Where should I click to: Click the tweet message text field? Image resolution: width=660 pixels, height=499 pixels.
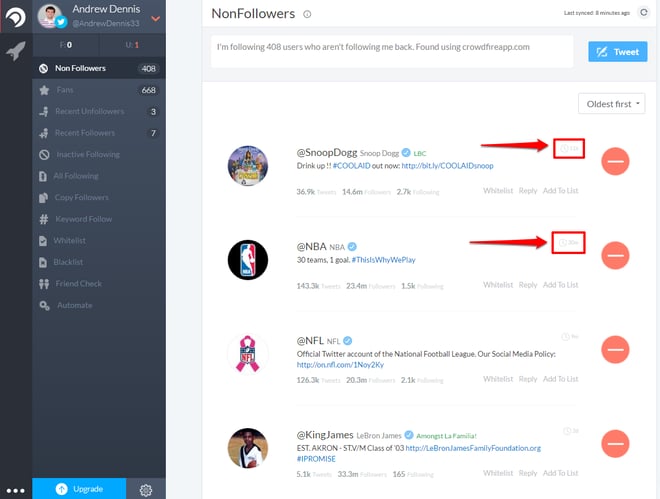click(x=392, y=51)
